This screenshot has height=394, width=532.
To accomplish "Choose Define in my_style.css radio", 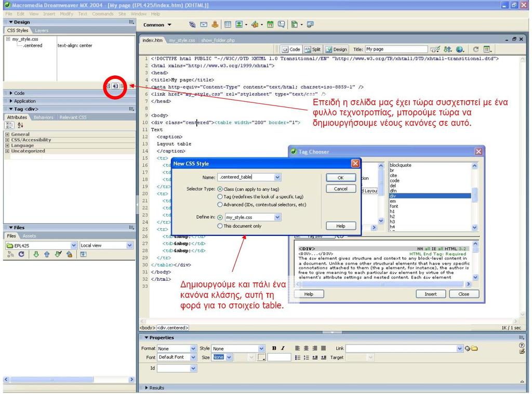I will pyautogui.click(x=220, y=217).
